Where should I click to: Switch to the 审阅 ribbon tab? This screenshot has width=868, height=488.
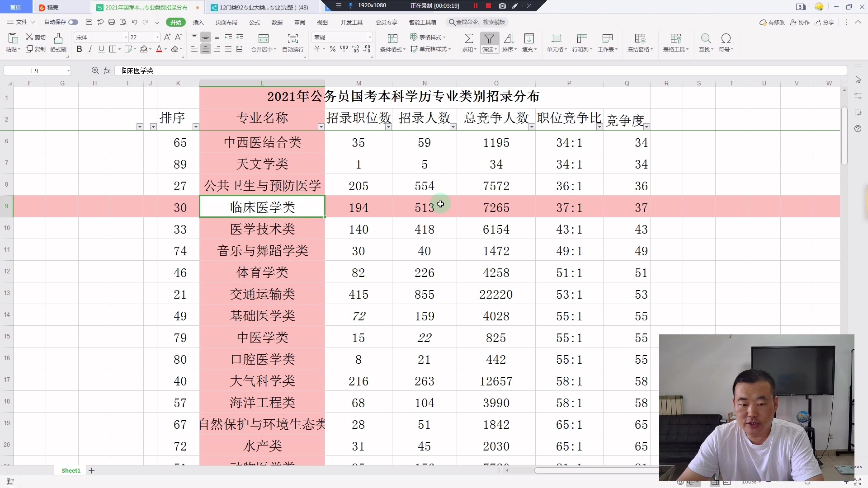coord(300,22)
